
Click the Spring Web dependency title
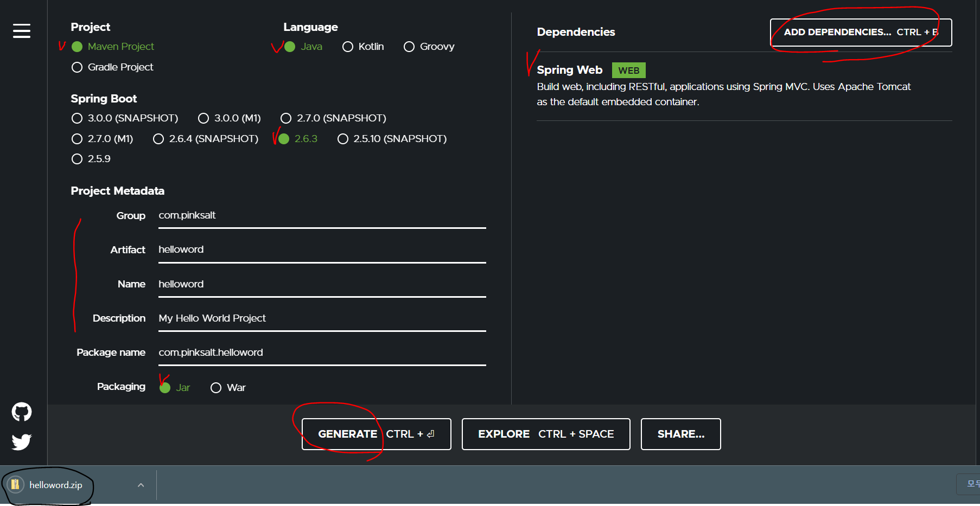pyautogui.click(x=569, y=70)
